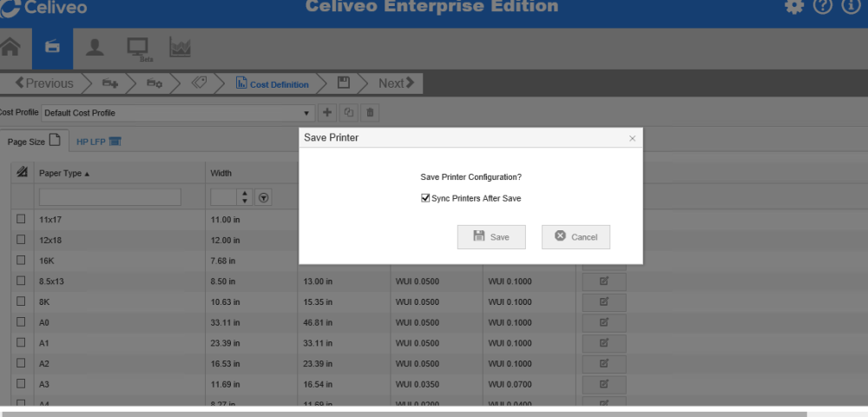Add a new cost profile
Screen dimensions: 868x417
(327, 112)
